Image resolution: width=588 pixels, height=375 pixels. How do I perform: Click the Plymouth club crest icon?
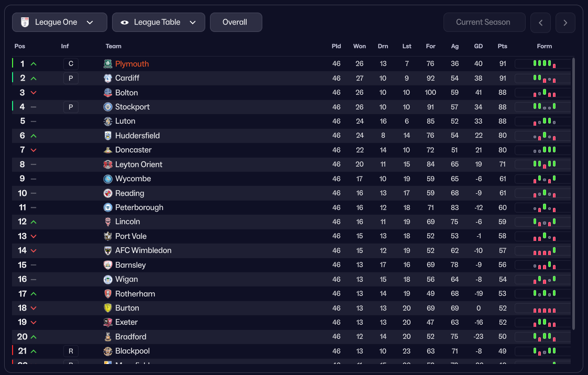tap(108, 64)
